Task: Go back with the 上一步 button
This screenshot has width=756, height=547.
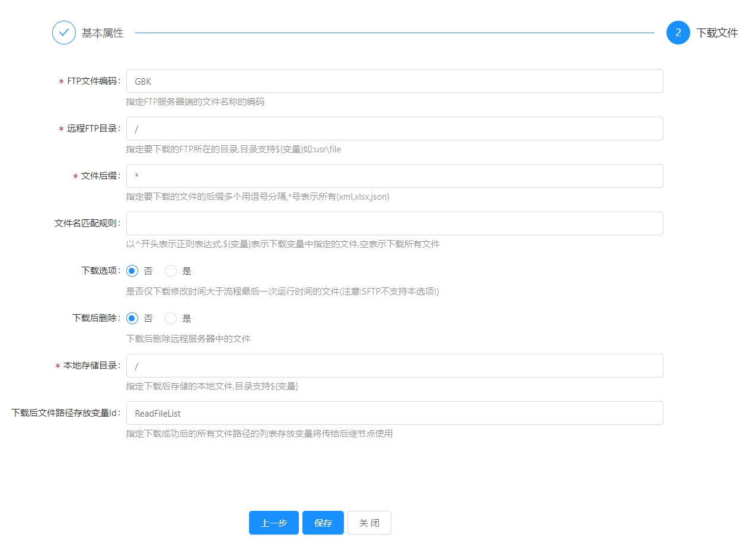Action: pos(273,523)
